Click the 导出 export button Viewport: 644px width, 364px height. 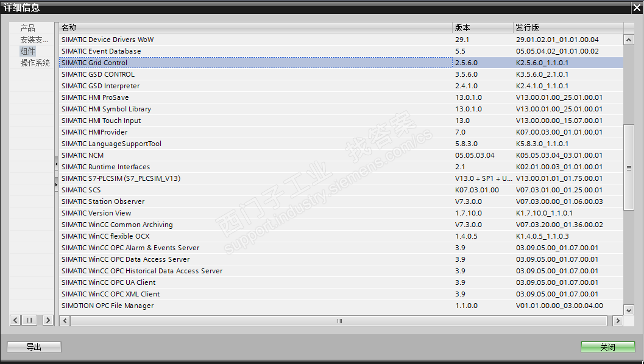[34, 347]
